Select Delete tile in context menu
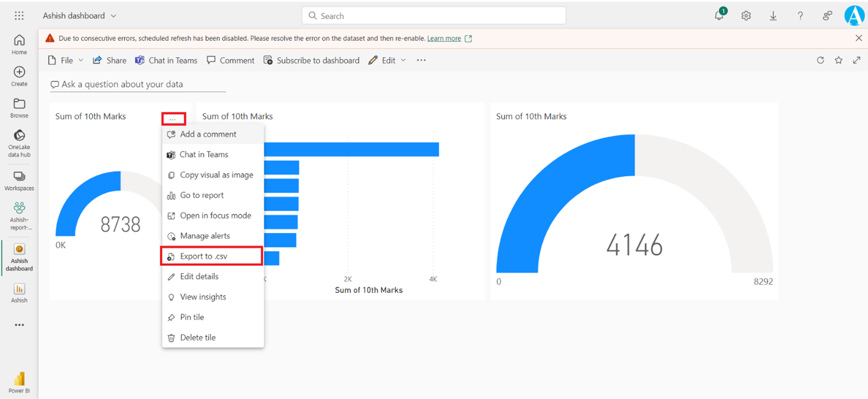The height and width of the screenshot is (399, 868). [x=198, y=338]
